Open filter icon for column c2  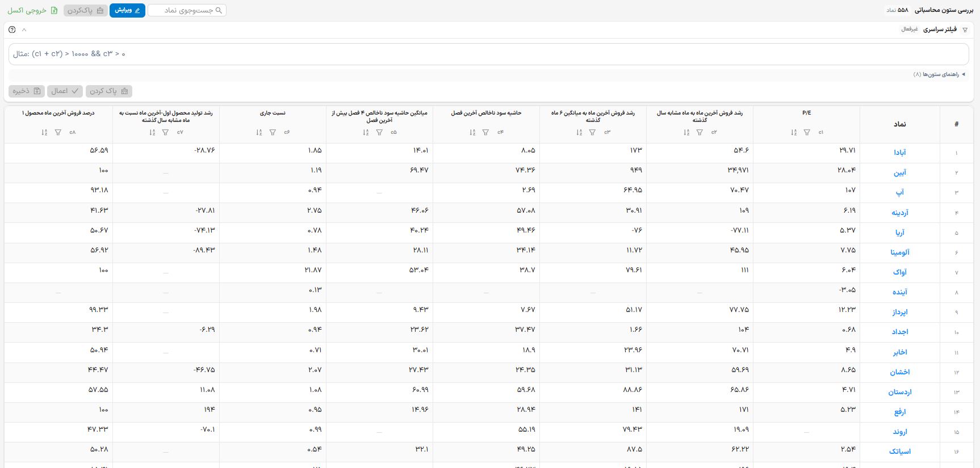pos(700,132)
